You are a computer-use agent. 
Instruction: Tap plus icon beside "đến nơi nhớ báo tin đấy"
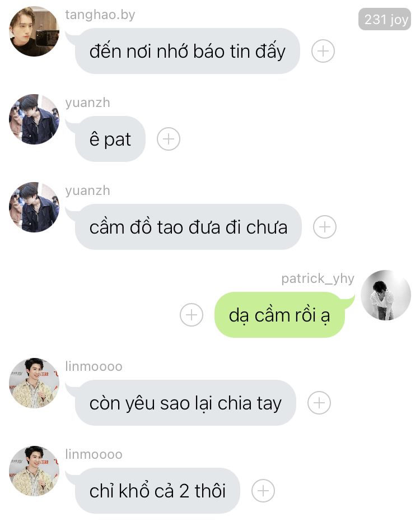(x=323, y=51)
